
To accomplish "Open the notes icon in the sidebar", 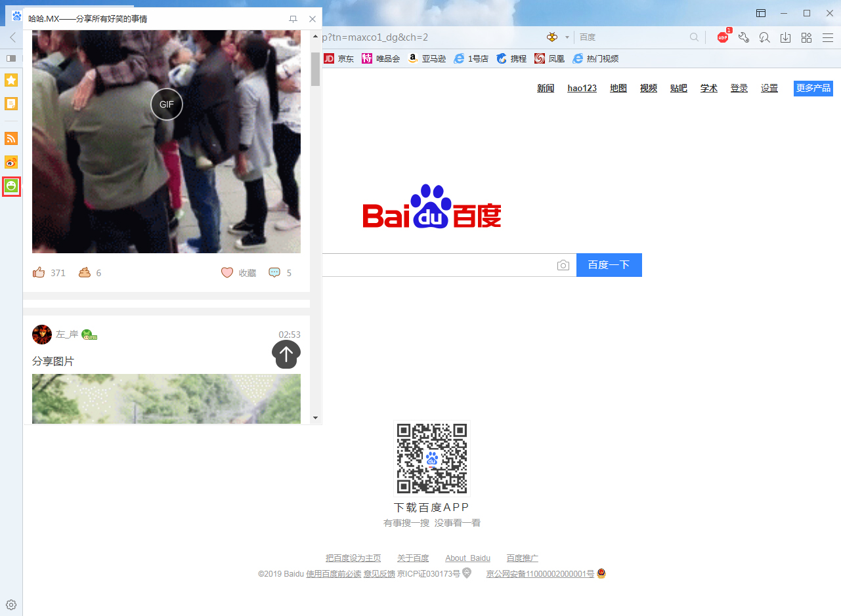I will pyautogui.click(x=11, y=104).
